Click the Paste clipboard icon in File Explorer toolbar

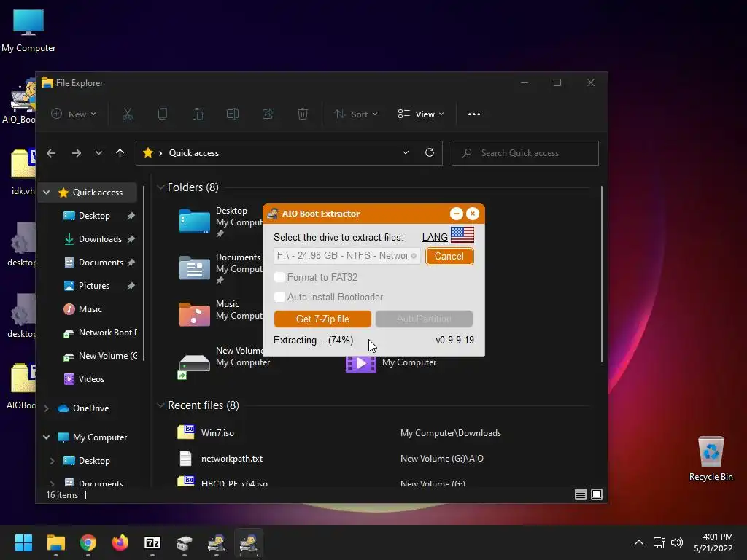[x=197, y=114]
